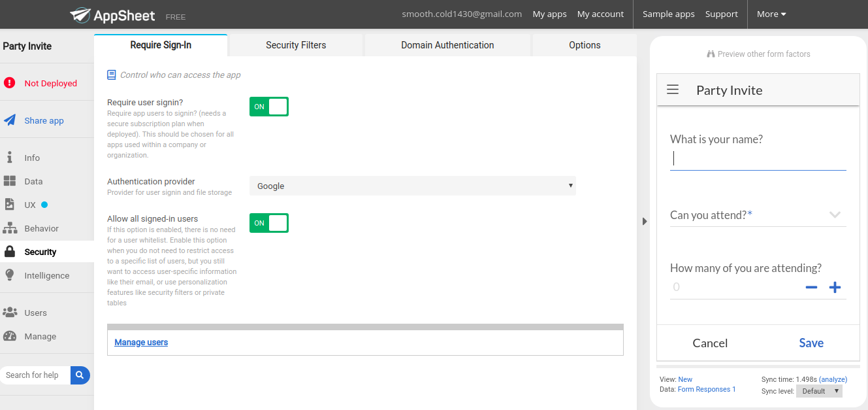This screenshot has height=410, width=868.
Task: Click the Behavior hierarchy icon
Action: click(x=10, y=228)
